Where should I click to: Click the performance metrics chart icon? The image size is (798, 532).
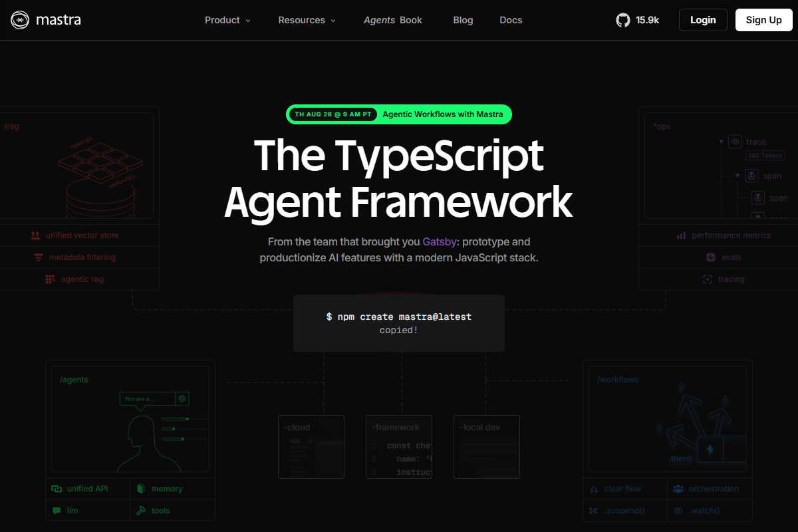[x=681, y=235]
